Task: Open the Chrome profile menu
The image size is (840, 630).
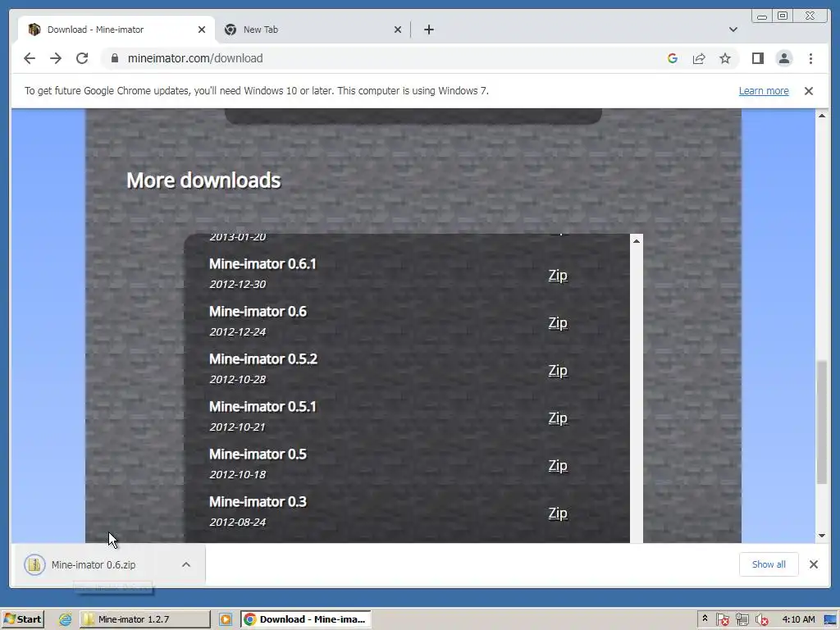Action: [784, 58]
